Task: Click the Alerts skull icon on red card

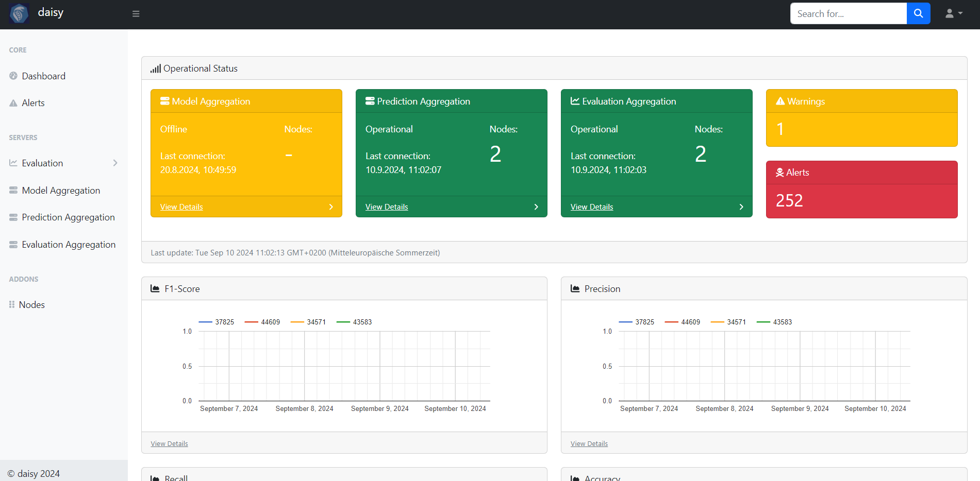Action: pos(779,173)
